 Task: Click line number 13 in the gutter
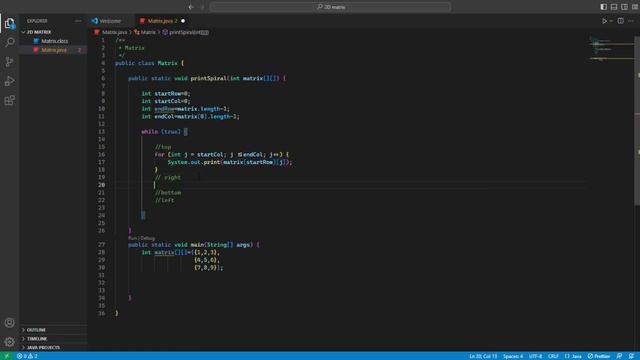point(101,132)
